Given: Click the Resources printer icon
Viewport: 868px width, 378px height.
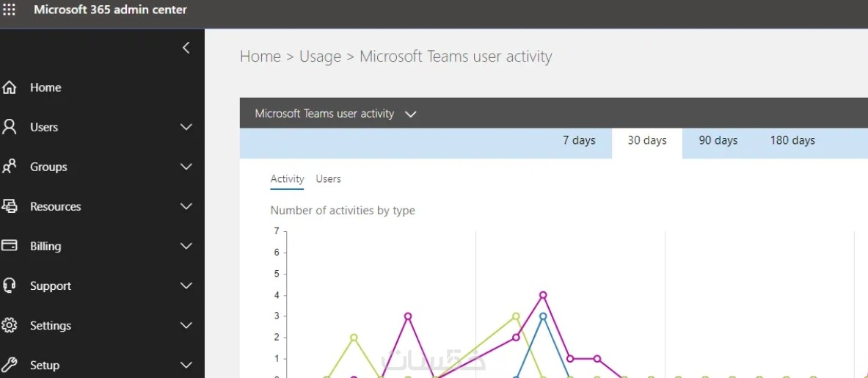Looking at the screenshot, I should pos(10,206).
